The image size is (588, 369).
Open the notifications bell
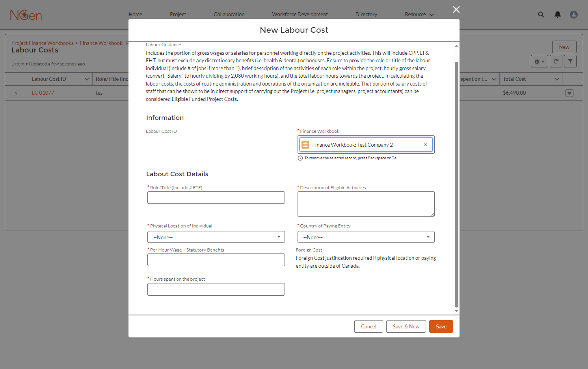(x=558, y=15)
